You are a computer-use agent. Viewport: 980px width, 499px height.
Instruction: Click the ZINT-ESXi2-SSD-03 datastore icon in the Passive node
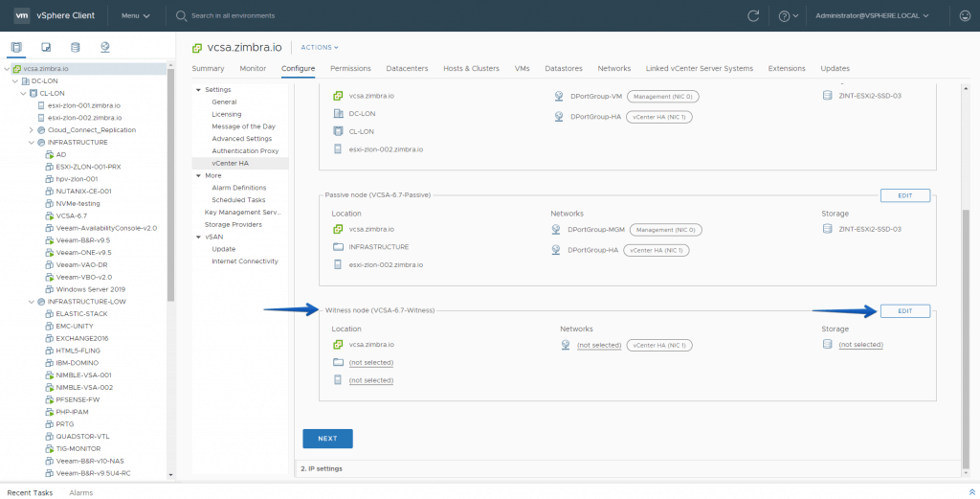828,229
